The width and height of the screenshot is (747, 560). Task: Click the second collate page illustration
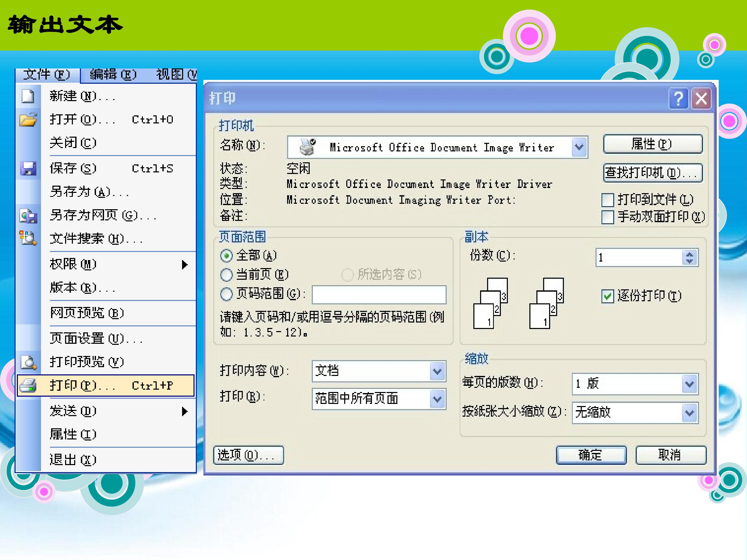pos(547,303)
